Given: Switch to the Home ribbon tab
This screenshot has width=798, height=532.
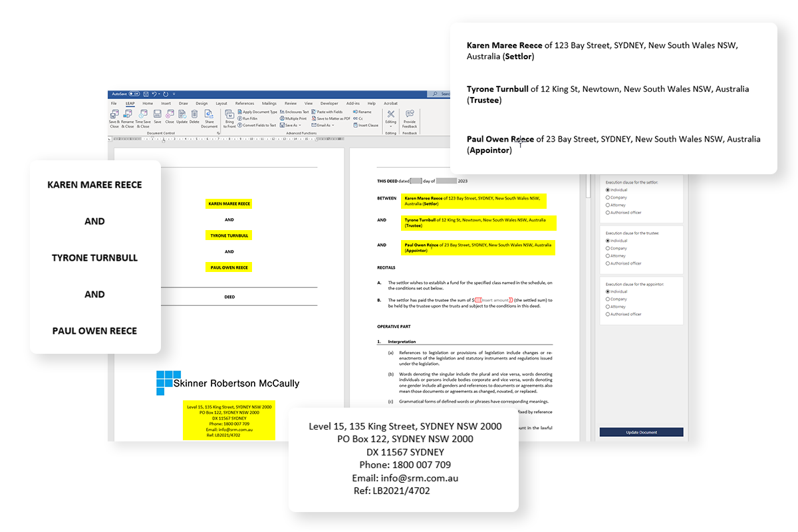Looking at the screenshot, I should click(x=148, y=104).
